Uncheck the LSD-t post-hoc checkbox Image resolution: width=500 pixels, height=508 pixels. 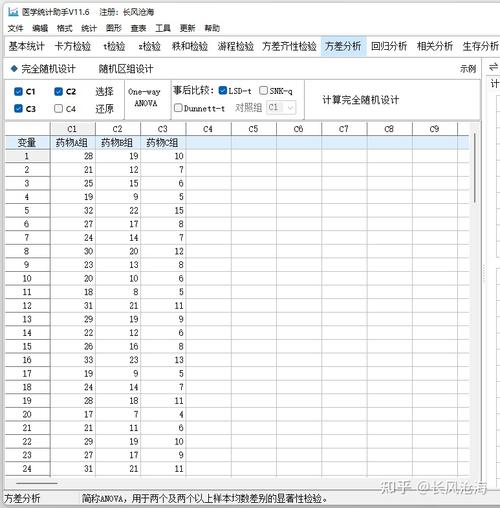(x=223, y=90)
